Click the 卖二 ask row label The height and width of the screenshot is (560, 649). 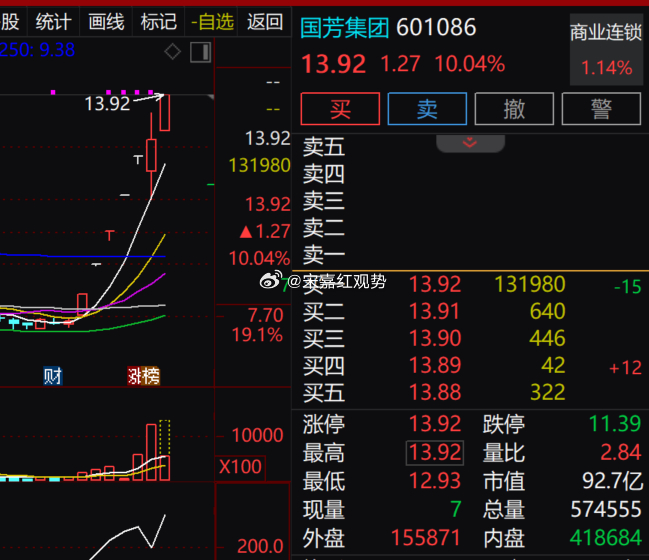pos(324,228)
